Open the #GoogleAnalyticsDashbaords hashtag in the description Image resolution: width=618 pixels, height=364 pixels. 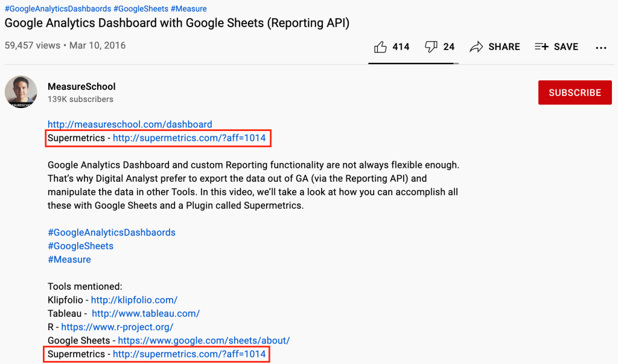112,232
